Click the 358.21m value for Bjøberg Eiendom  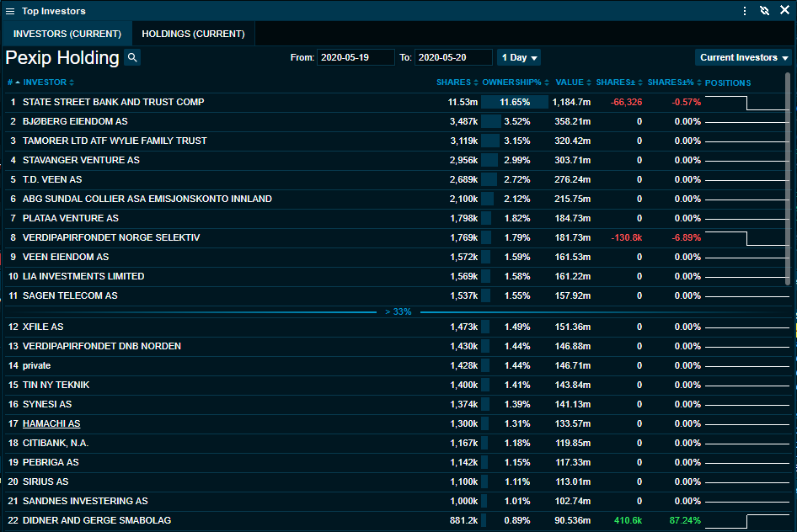[572, 121]
